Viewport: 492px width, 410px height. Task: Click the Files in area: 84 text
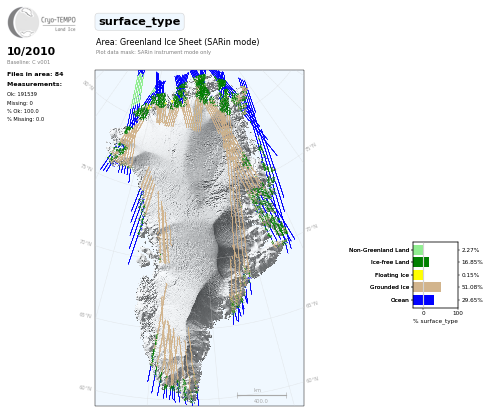[35, 74]
